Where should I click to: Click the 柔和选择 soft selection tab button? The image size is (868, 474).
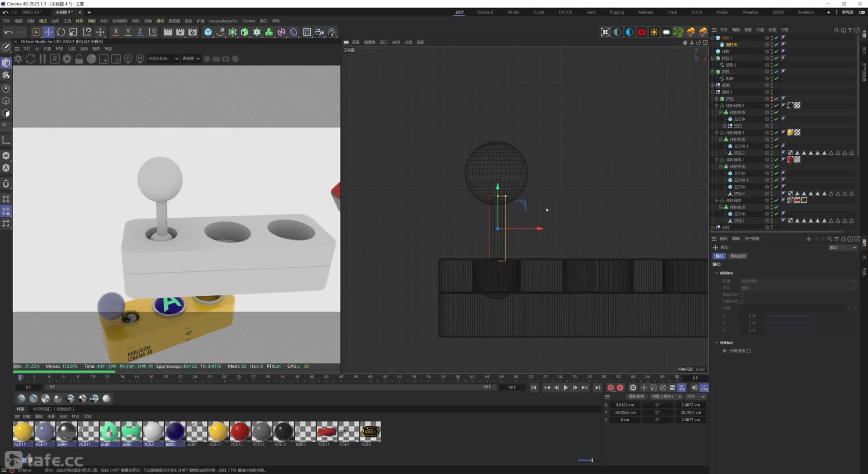coord(738,256)
